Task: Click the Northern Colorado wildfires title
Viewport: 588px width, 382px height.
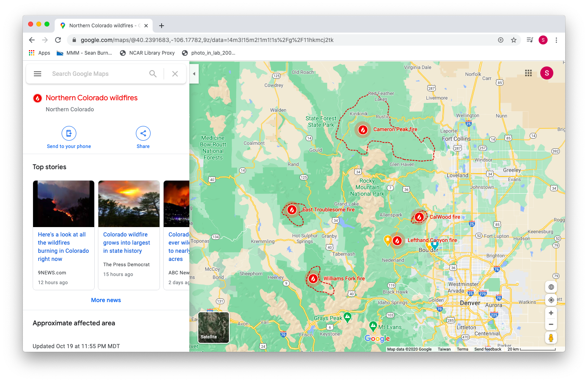Action: pyautogui.click(x=91, y=98)
